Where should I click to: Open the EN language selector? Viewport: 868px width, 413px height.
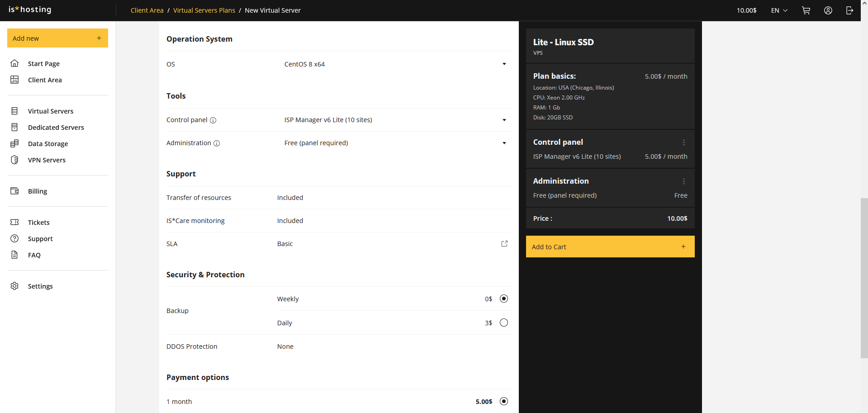779,10
